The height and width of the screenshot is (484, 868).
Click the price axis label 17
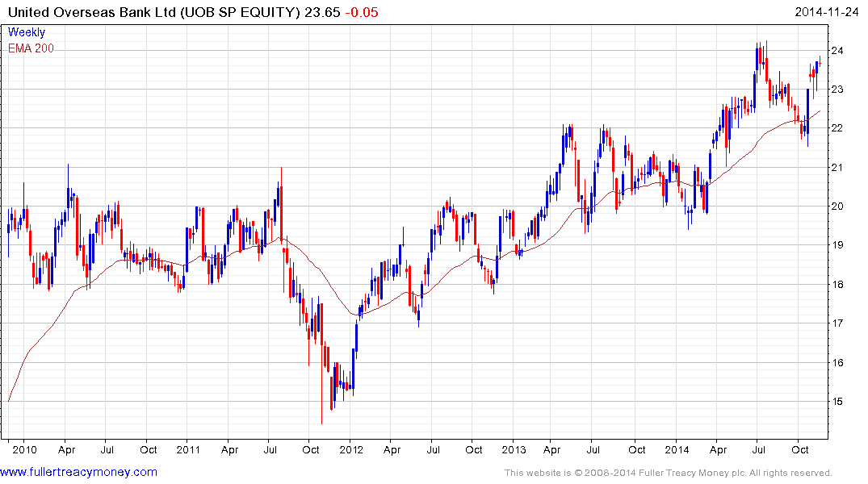point(837,323)
